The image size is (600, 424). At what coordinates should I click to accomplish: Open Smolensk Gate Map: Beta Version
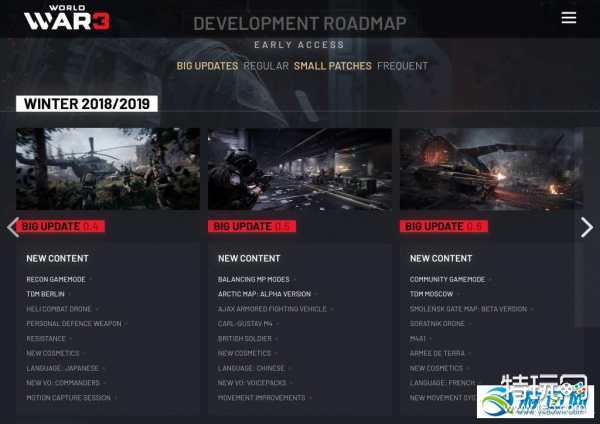468,309
